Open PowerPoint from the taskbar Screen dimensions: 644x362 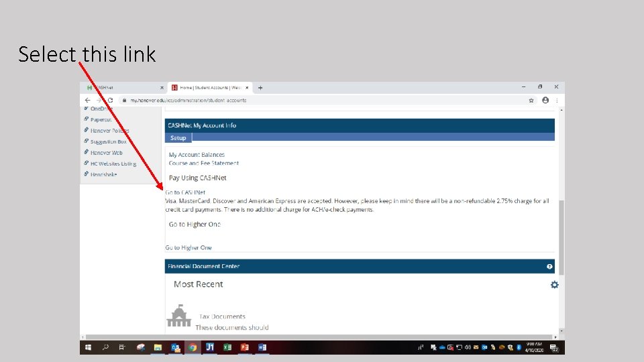(x=245, y=347)
